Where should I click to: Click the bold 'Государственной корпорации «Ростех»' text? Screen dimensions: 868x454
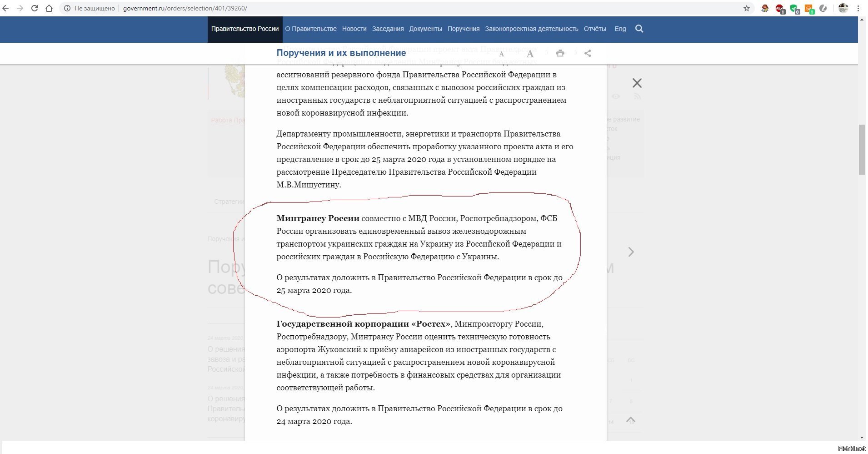[364, 324]
